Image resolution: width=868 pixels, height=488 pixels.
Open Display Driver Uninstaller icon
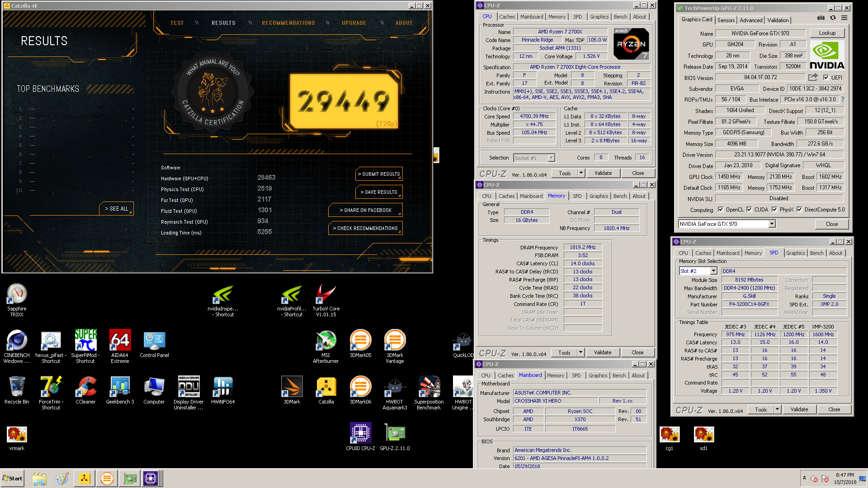189,393
